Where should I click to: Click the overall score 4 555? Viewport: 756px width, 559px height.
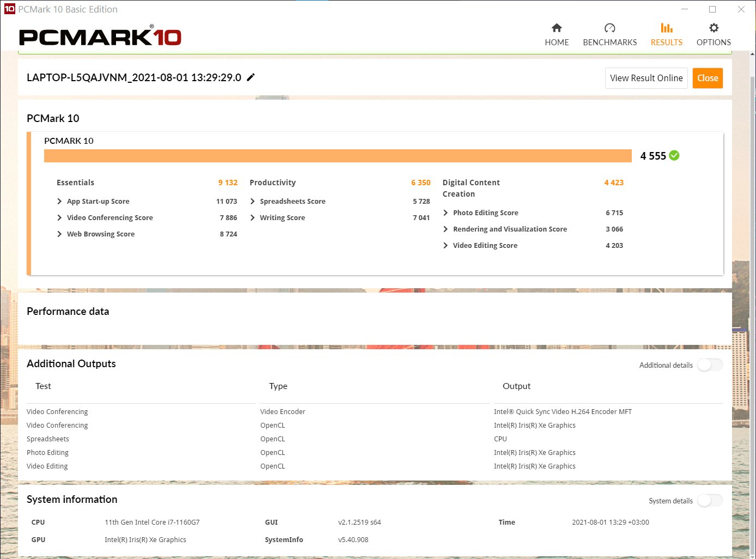653,156
